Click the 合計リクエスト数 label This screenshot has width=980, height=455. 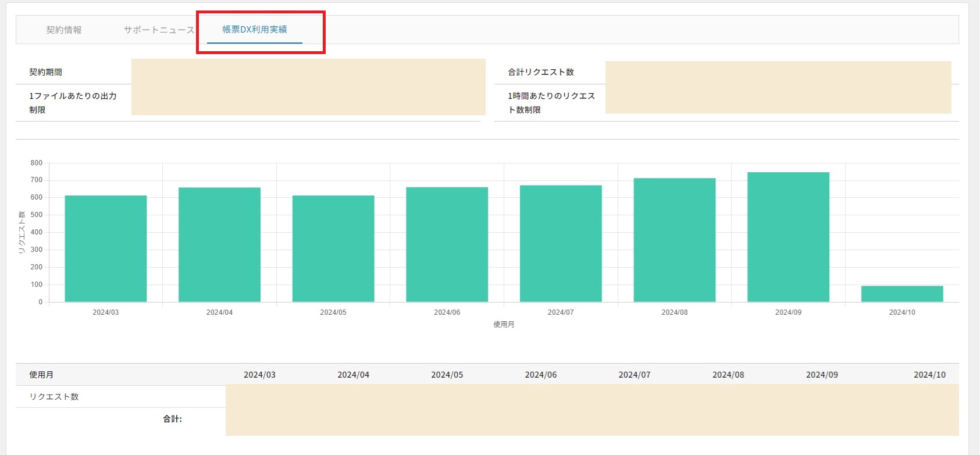click(x=541, y=72)
